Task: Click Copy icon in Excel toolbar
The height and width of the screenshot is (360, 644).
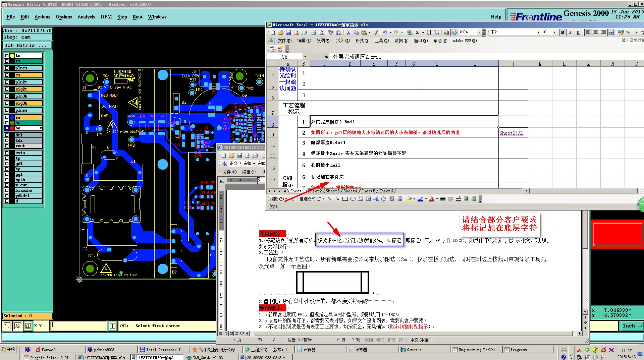Action: (x=356, y=33)
